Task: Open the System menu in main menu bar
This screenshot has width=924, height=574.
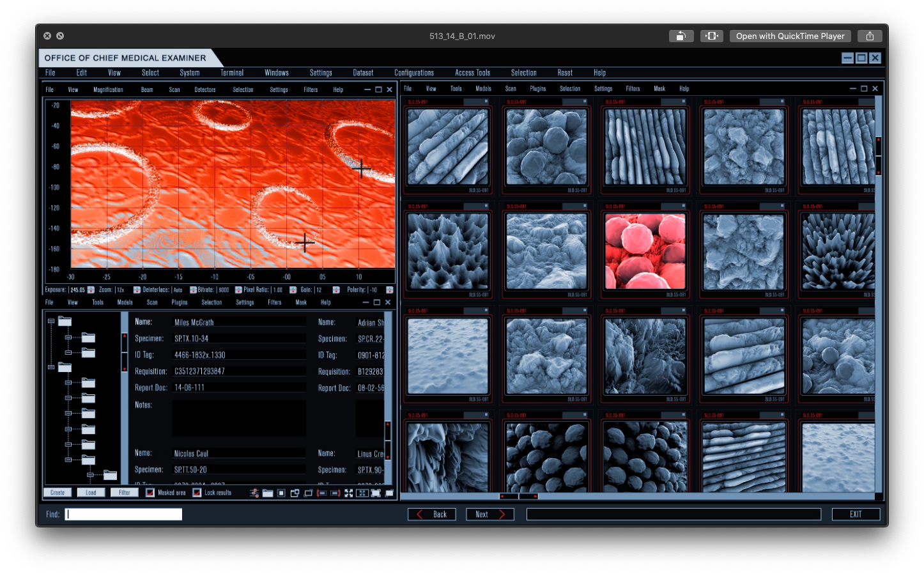Action: (x=190, y=73)
